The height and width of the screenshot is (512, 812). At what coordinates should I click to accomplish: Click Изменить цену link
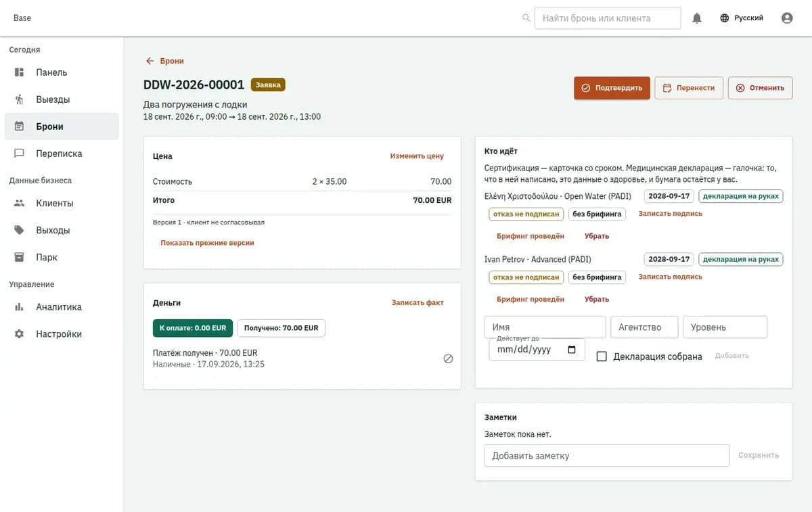417,156
